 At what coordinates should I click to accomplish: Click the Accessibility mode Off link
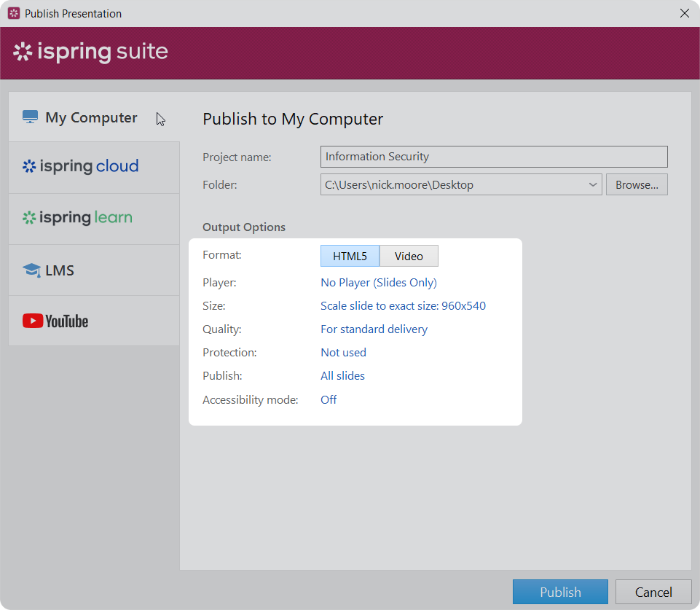[329, 399]
